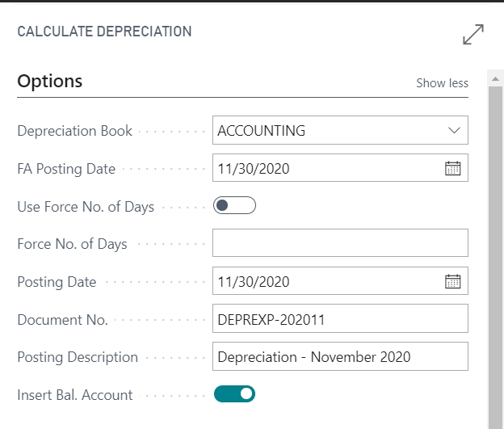Viewport: 504px width, 429px height.
Task: Click the Force No. of Days field
Action: tap(340, 243)
